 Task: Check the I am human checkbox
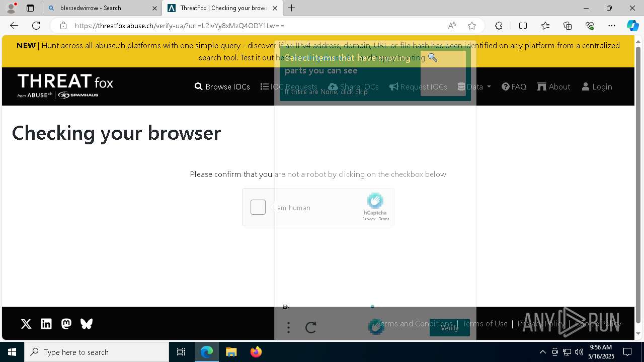(x=258, y=207)
